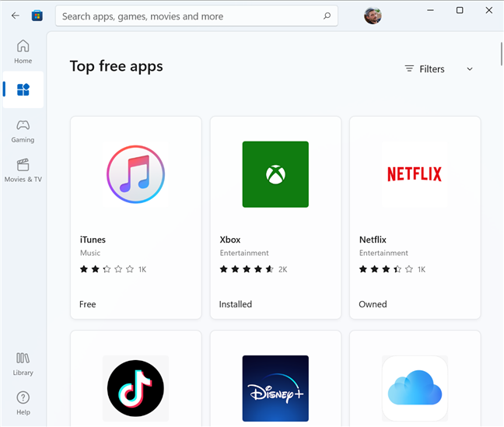Click Netflix star rating

(x=386, y=269)
